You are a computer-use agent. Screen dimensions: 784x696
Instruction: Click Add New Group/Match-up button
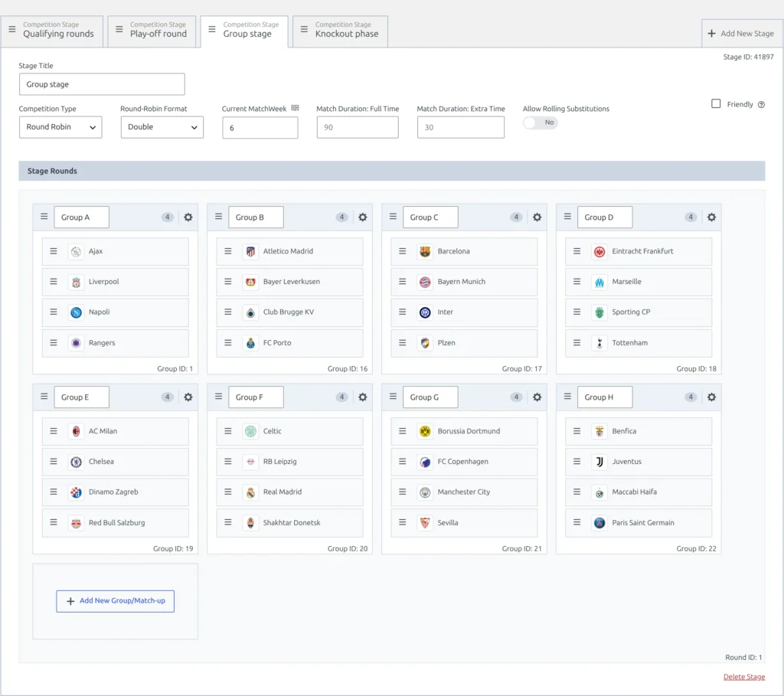[115, 601]
